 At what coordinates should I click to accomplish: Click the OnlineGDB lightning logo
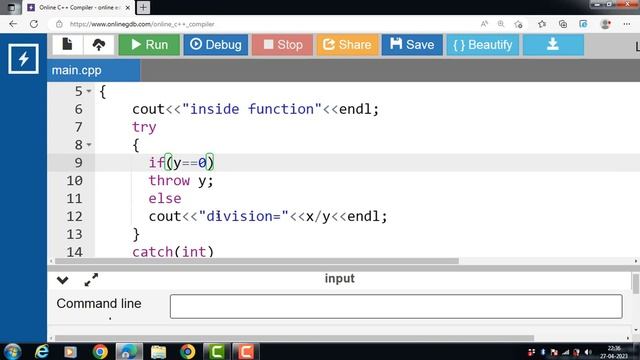(x=23, y=59)
